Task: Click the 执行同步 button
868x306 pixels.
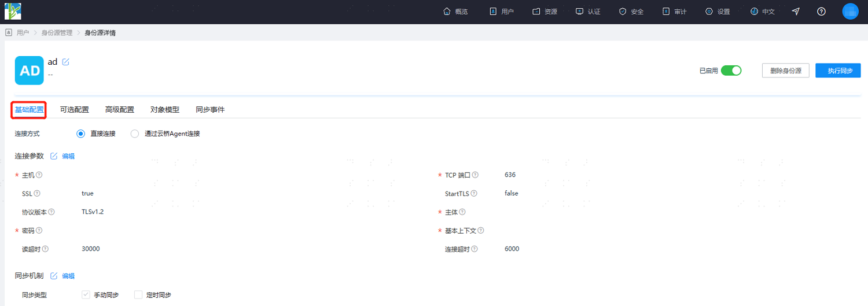Action: (x=838, y=71)
